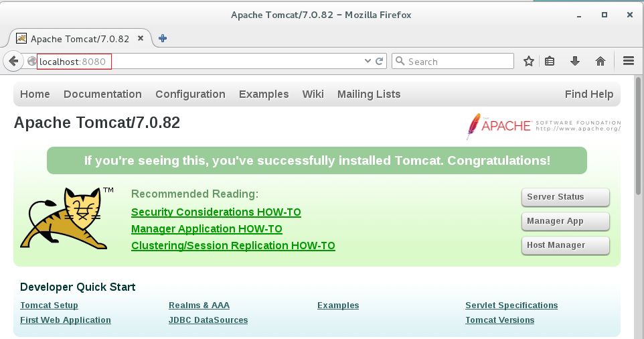
Task: Click the green Congratulations banner
Action: 317,161
